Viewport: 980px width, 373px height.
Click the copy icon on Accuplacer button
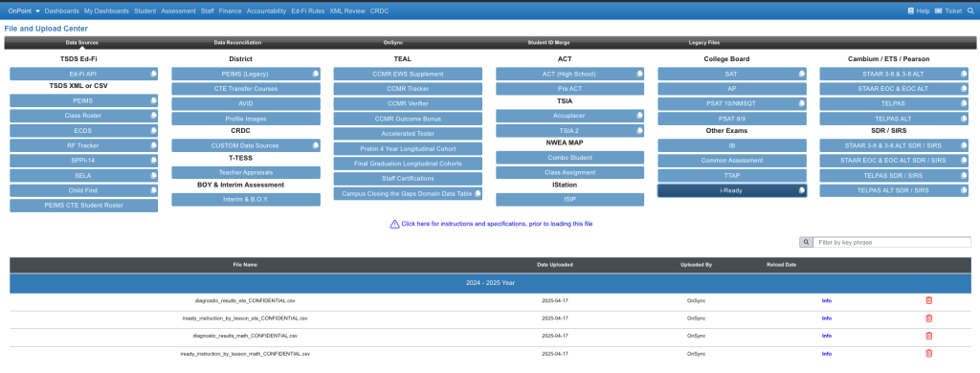click(x=639, y=116)
